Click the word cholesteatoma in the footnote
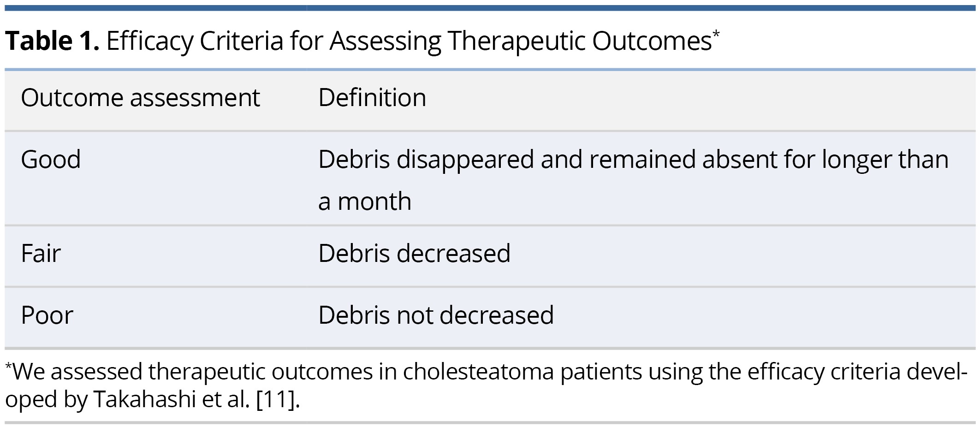 tap(478, 372)
